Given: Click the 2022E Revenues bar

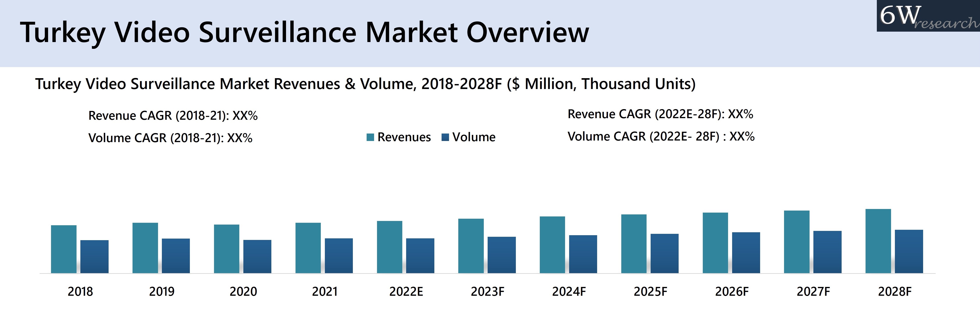Looking at the screenshot, I should coord(390,247).
